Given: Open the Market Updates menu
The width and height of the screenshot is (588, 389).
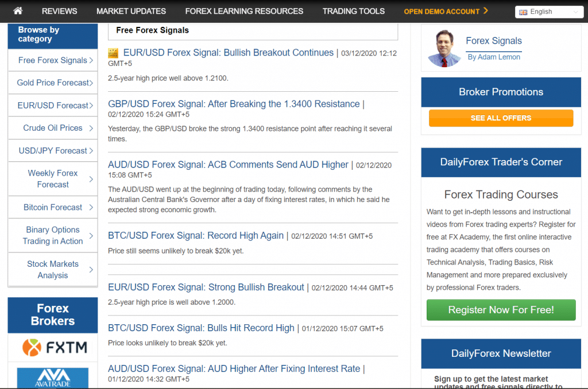Looking at the screenshot, I should tap(131, 11).
